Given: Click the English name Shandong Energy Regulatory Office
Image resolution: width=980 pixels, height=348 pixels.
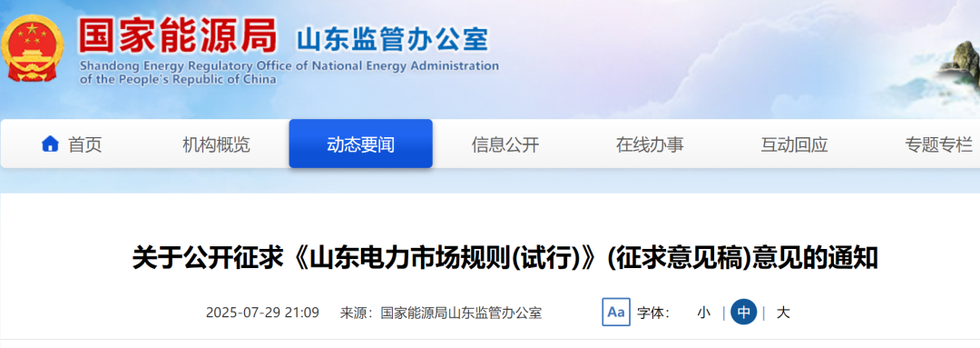Looking at the screenshot, I should [289, 72].
